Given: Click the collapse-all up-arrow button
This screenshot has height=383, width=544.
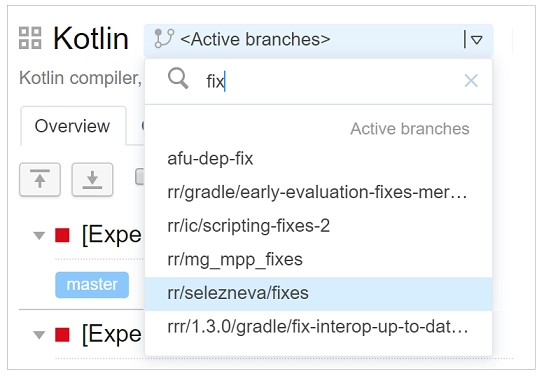Looking at the screenshot, I should [x=40, y=179].
